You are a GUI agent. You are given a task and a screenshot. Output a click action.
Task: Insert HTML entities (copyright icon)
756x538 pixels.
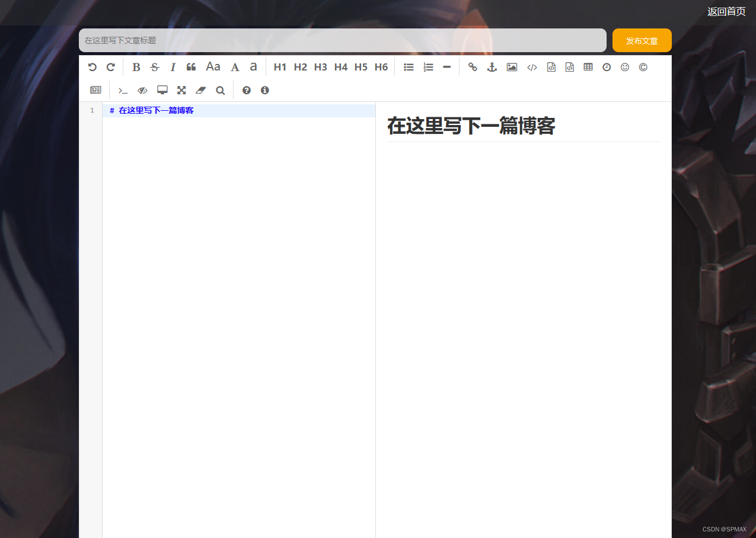click(x=643, y=67)
